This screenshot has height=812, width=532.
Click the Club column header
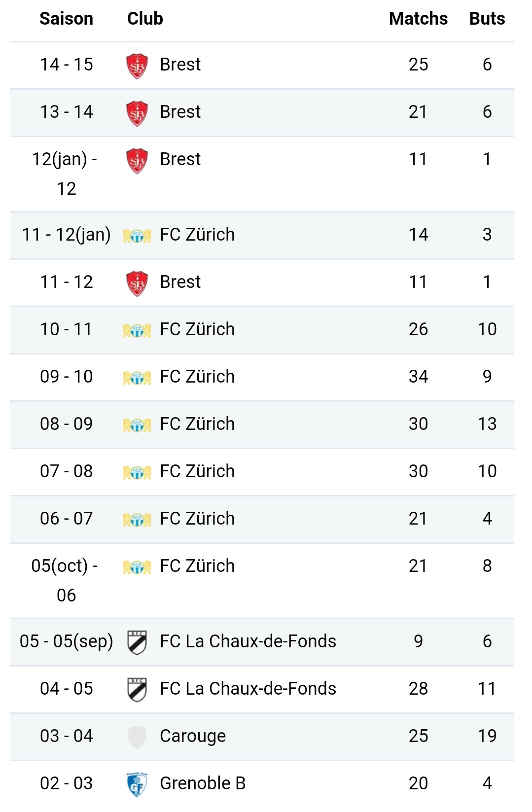pyautogui.click(x=145, y=19)
